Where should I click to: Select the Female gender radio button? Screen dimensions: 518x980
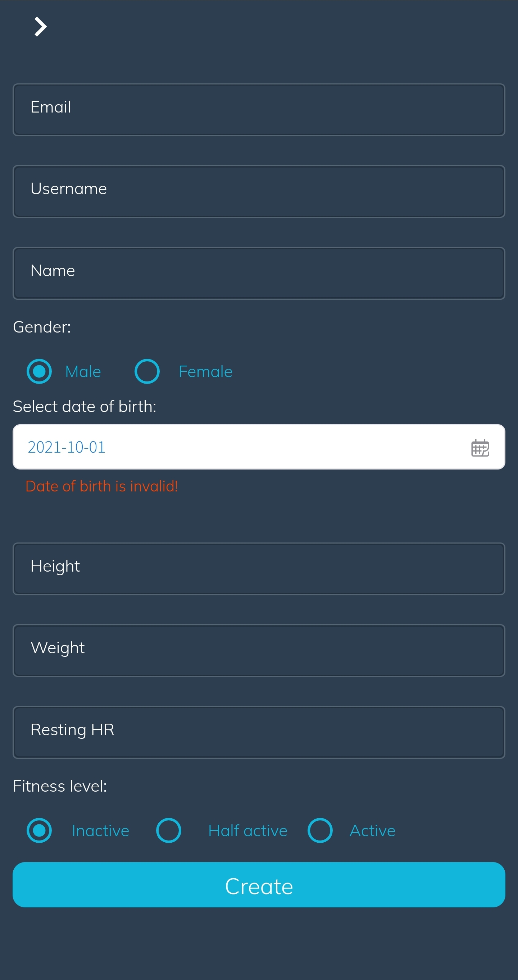[x=147, y=371]
